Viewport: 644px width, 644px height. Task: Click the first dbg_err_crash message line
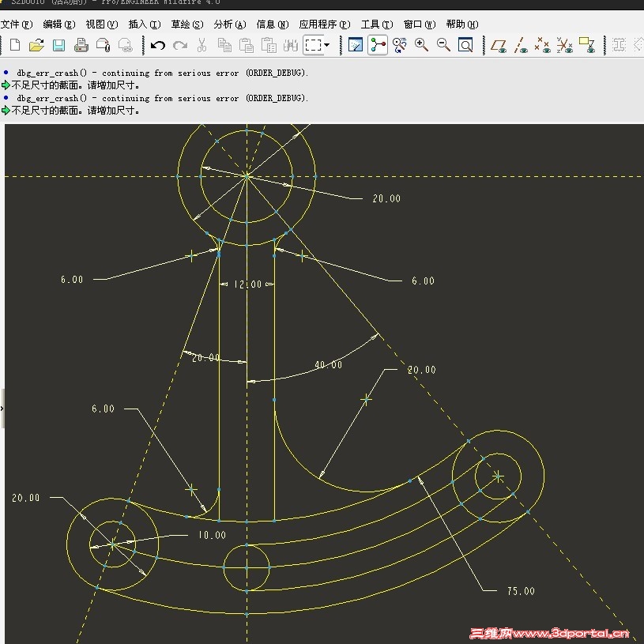162,73
